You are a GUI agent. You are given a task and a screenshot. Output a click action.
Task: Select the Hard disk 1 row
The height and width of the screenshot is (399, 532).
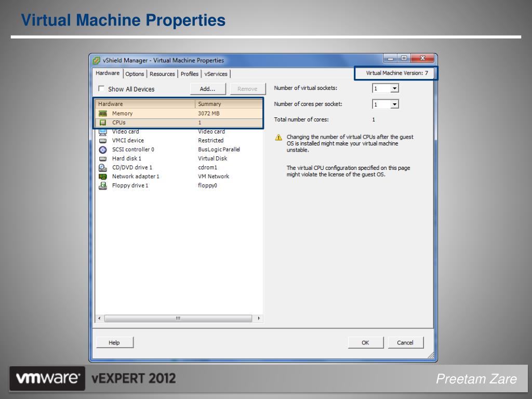point(179,158)
